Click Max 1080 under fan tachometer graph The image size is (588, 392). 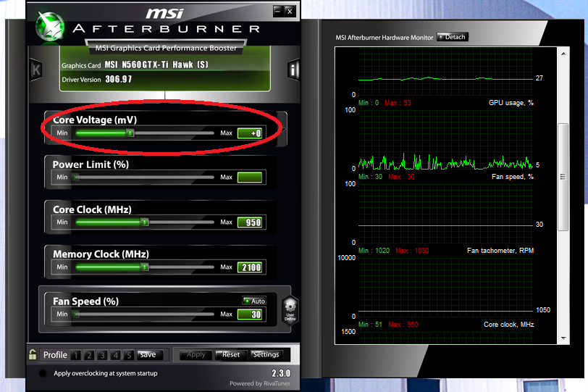click(x=412, y=251)
